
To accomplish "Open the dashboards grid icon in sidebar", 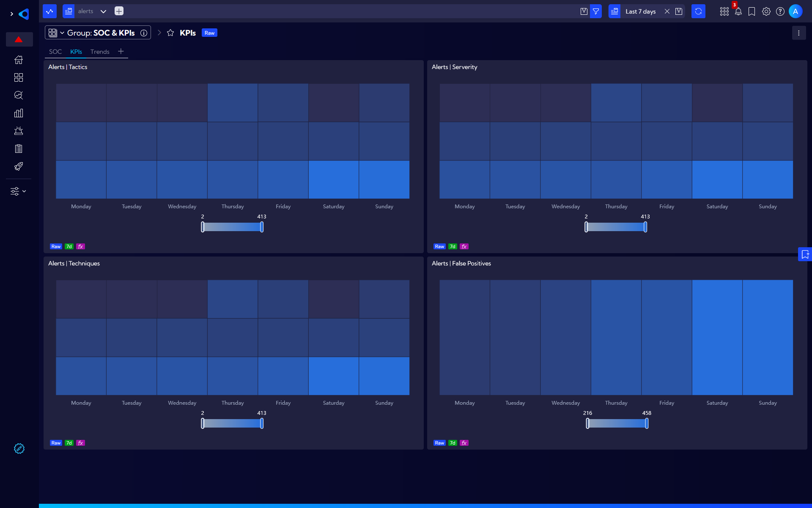I will (19, 77).
